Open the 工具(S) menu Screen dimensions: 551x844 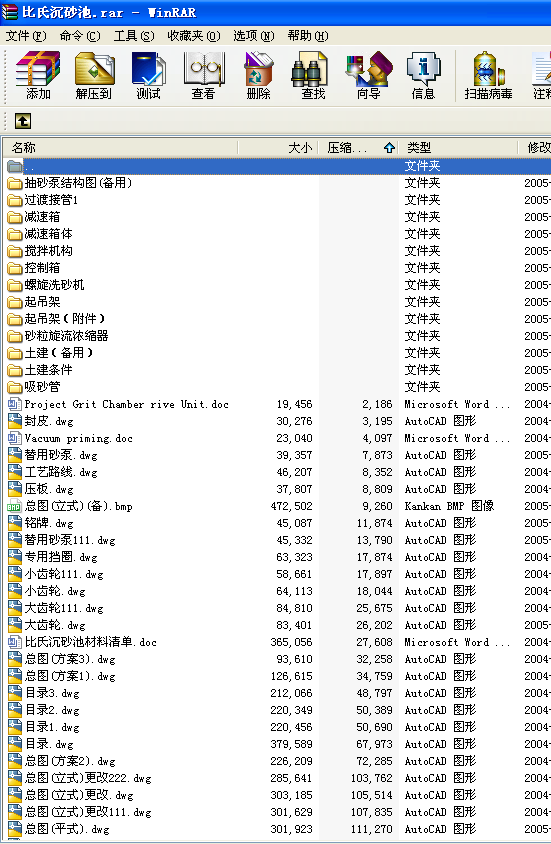(134, 36)
